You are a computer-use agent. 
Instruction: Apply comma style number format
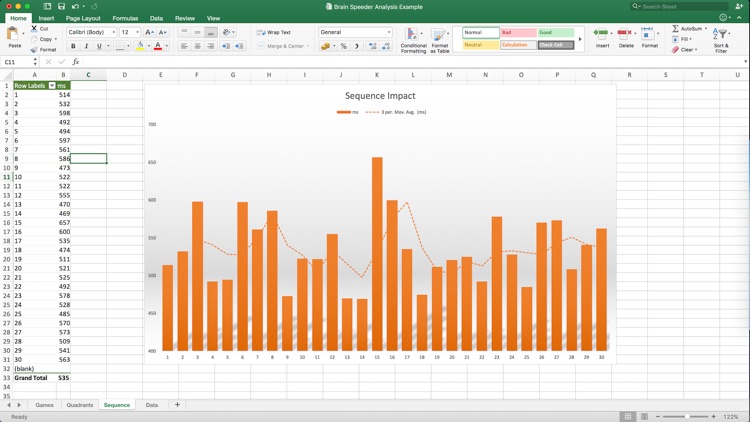click(x=357, y=46)
